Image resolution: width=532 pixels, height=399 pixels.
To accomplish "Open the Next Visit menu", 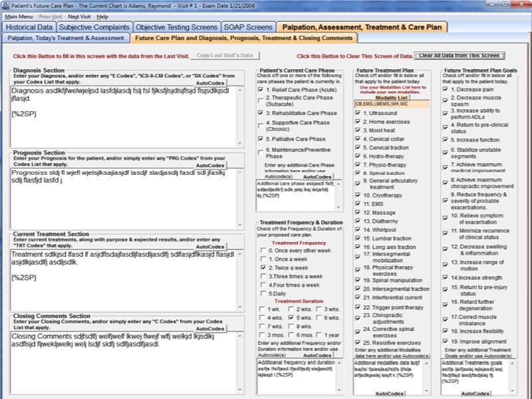I will (x=79, y=17).
